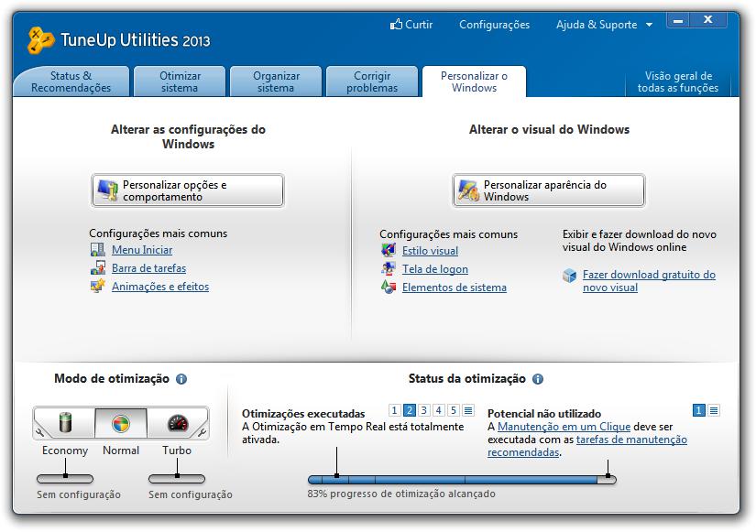756x532 pixels.
Task: Click the Barra de tarefas icon
Action: [x=98, y=268]
